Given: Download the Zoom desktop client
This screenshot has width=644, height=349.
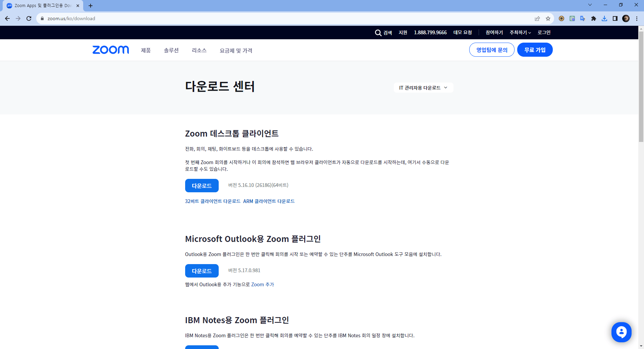Looking at the screenshot, I should pyautogui.click(x=202, y=186).
